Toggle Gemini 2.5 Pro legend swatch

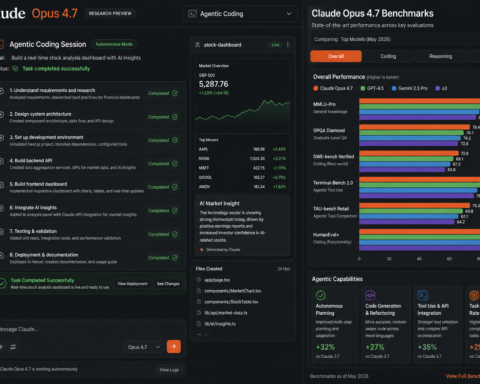(x=394, y=88)
